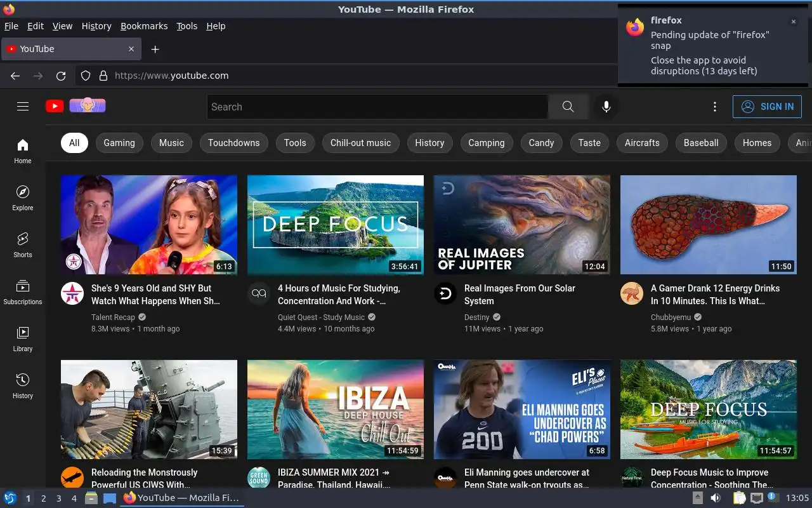Select the Taste filter chip
Screen dimensions: 812x508
[x=589, y=143]
